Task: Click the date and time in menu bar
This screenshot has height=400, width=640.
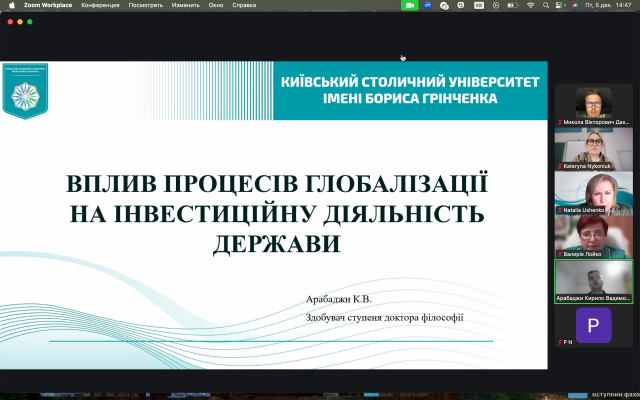Action: pos(612,5)
